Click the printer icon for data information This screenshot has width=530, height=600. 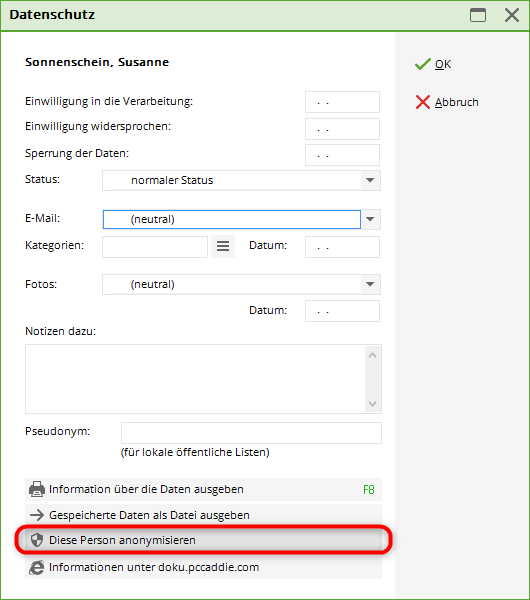click(x=37, y=489)
